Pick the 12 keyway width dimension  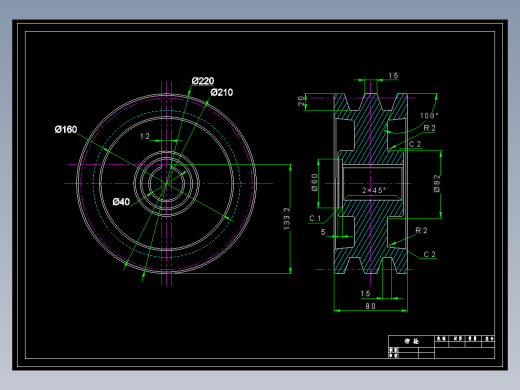click(x=145, y=136)
